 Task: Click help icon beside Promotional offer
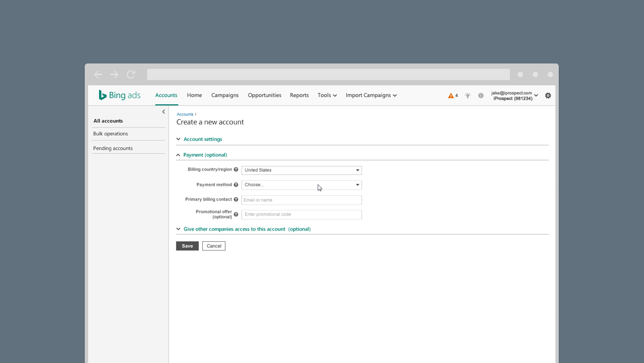(x=236, y=214)
